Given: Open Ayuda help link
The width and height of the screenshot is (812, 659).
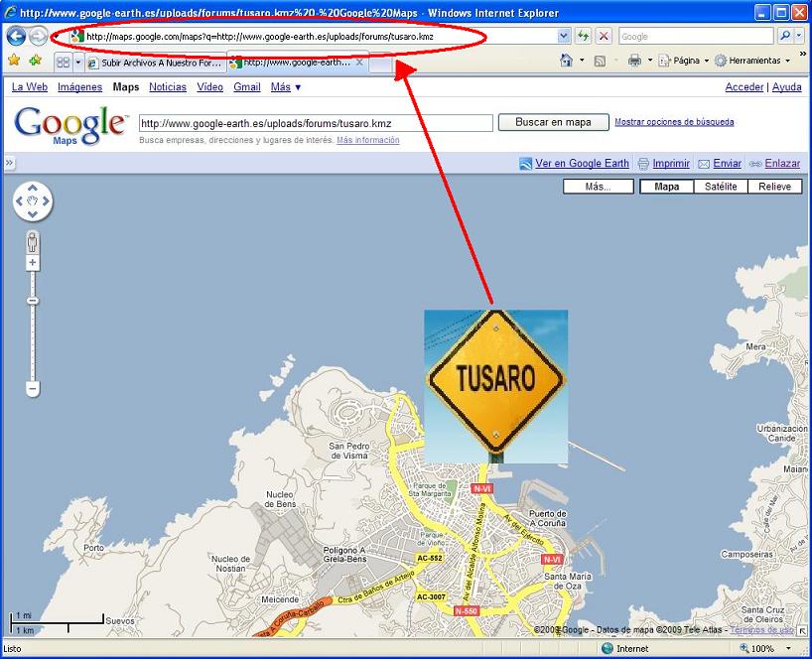Looking at the screenshot, I should (786, 87).
